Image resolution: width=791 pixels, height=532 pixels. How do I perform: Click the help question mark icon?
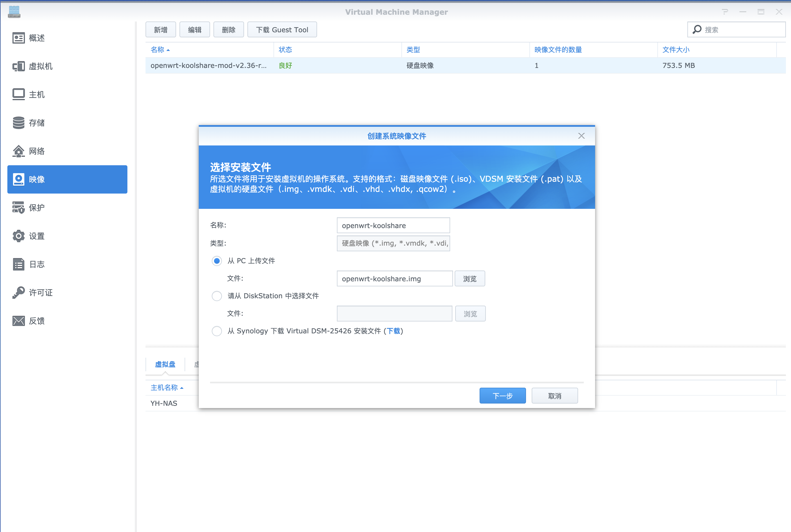click(x=725, y=12)
